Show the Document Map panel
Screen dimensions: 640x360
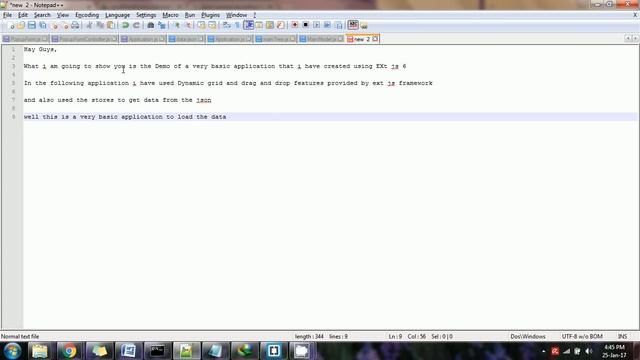pos(270,25)
